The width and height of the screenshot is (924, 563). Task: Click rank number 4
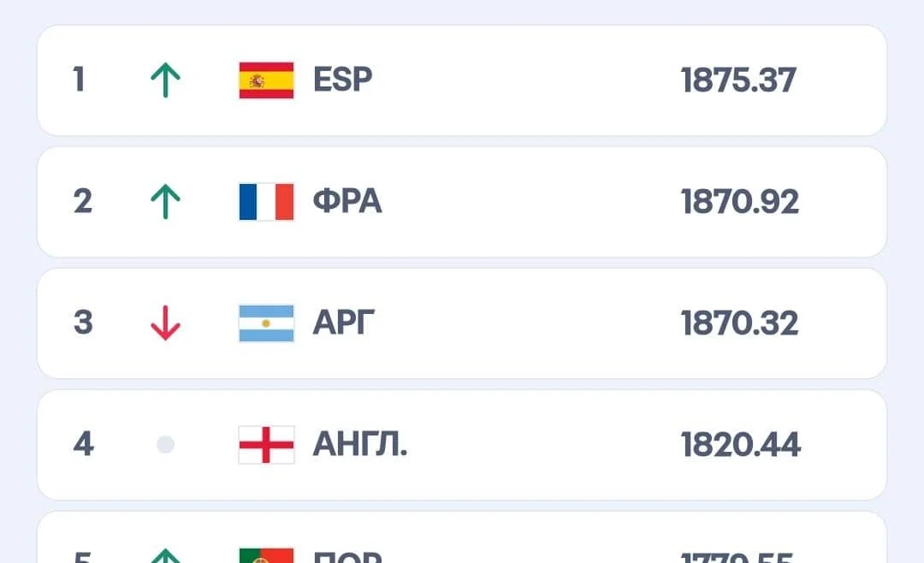(83, 445)
